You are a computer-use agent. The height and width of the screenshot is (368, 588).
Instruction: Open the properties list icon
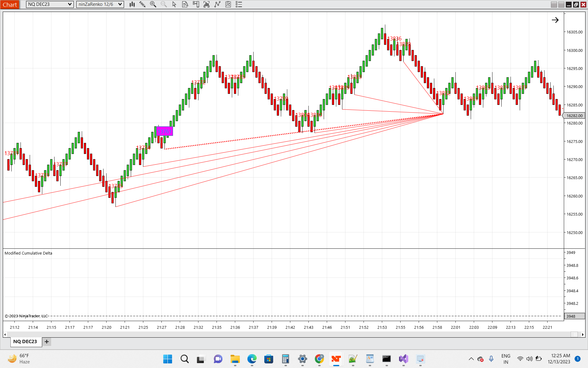point(239,4)
